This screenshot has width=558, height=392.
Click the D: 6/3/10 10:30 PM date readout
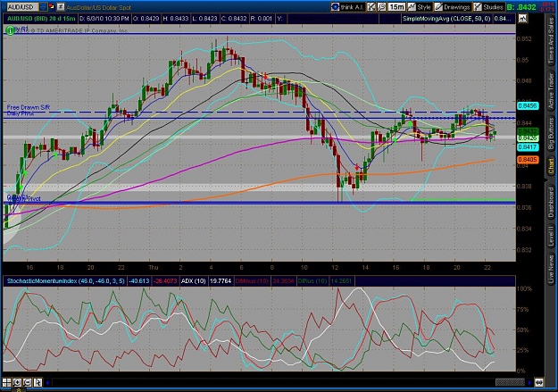104,19
